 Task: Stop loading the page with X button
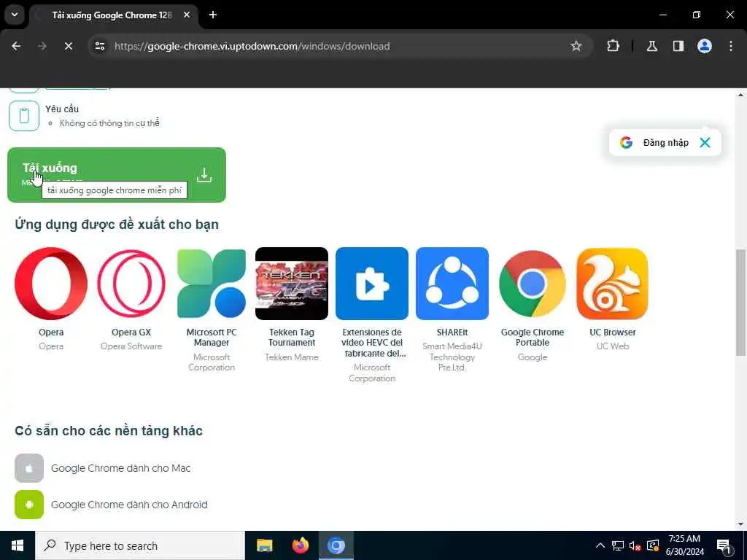69,46
